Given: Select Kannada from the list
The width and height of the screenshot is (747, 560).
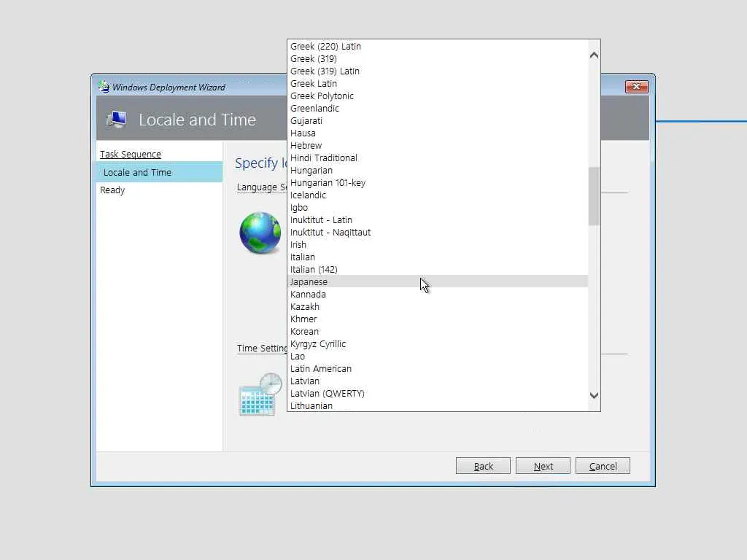Looking at the screenshot, I should point(438,294).
